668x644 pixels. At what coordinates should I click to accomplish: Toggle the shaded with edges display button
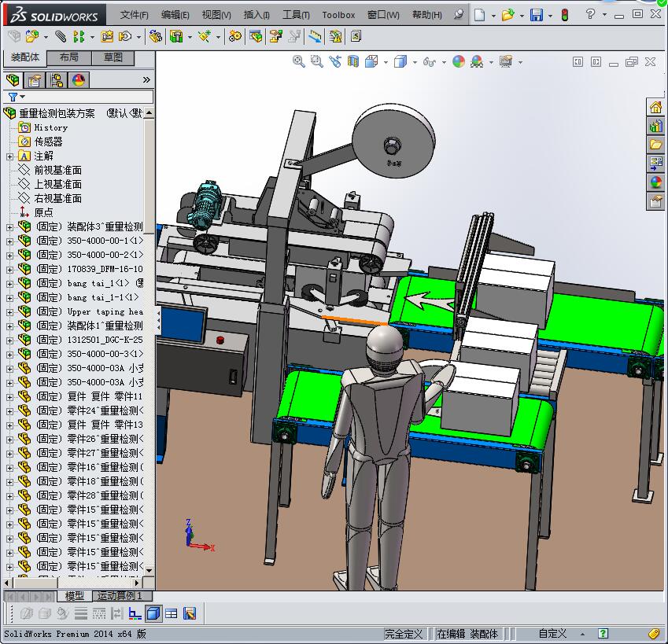(x=153, y=613)
